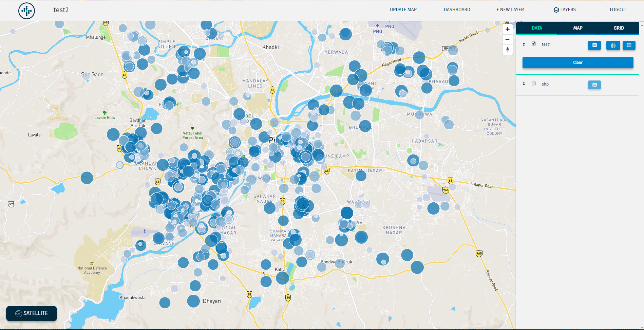Open the data table for shp layer

(x=594, y=85)
